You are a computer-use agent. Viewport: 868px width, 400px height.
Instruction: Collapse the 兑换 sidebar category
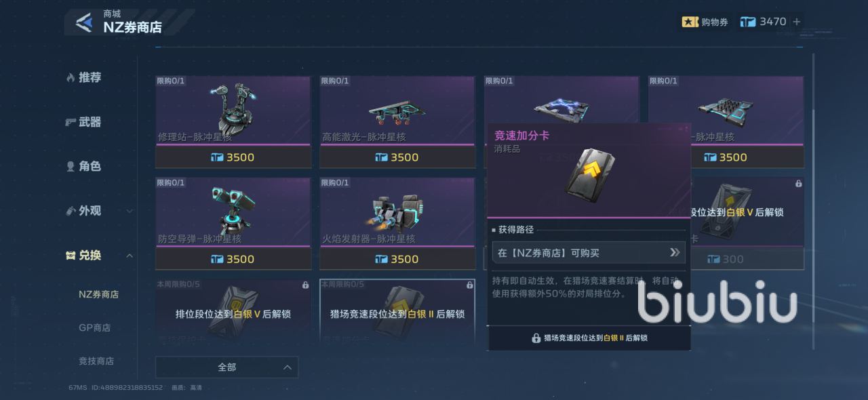130,256
